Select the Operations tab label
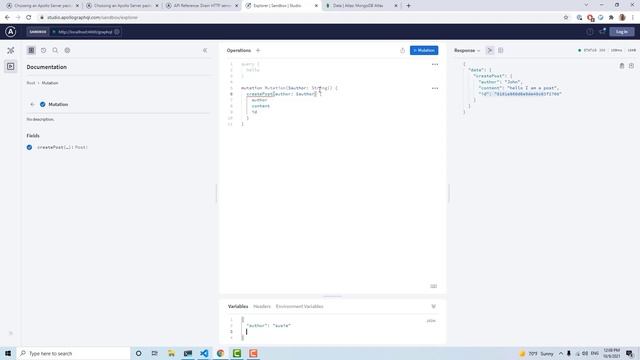 click(x=239, y=50)
